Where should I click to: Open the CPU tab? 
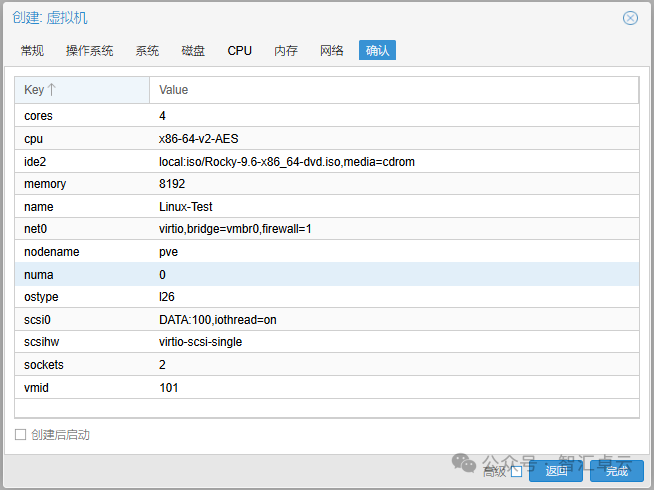(239, 51)
